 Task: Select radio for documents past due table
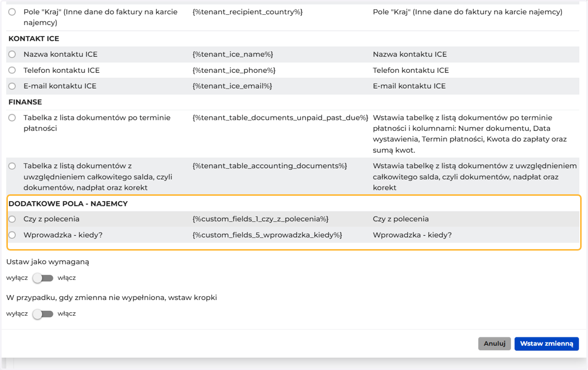(x=12, y=117)
